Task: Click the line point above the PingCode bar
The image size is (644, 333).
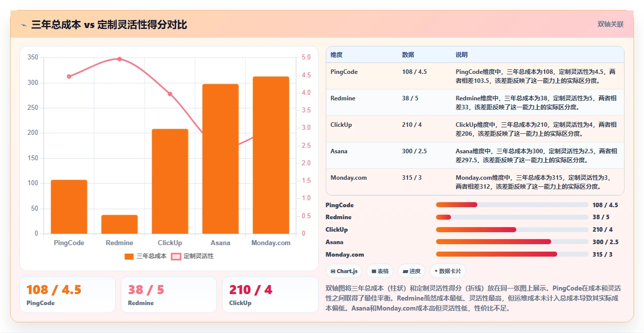Action: coord(69,76)
